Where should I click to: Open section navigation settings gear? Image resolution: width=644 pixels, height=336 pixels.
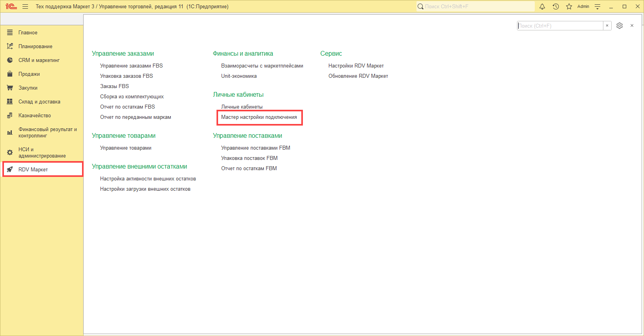click(x=620, y=26)
